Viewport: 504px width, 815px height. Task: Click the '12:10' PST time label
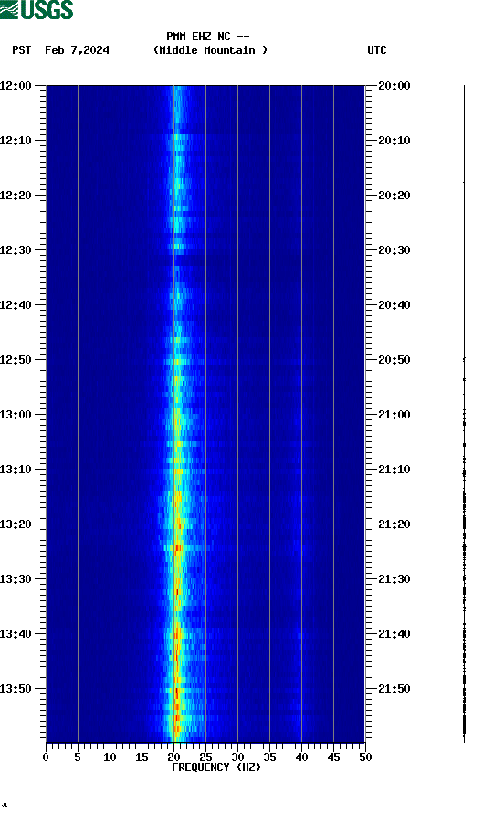[16, 141]
